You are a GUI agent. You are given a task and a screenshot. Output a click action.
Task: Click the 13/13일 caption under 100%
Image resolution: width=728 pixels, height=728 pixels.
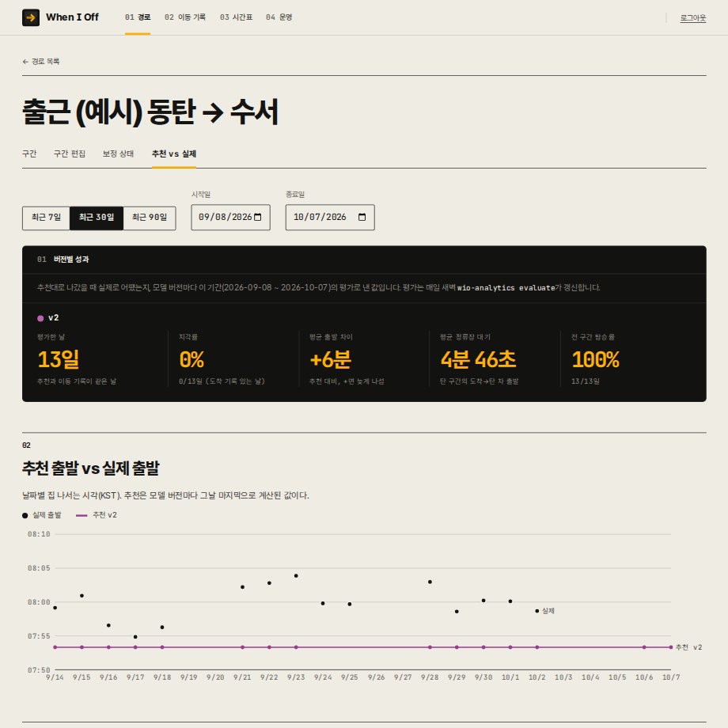click(585, 381)
